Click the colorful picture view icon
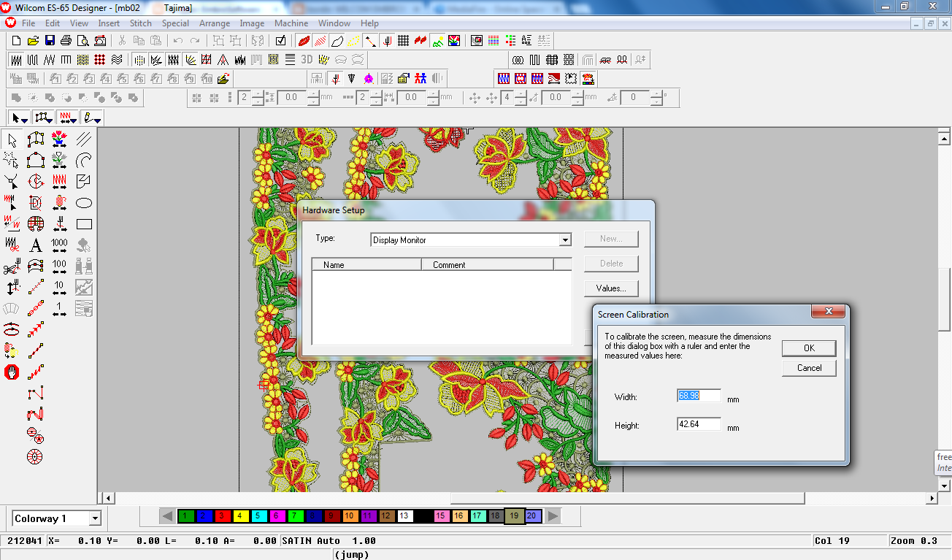Viewport: 952px width, 560px height. click(454, 41)
